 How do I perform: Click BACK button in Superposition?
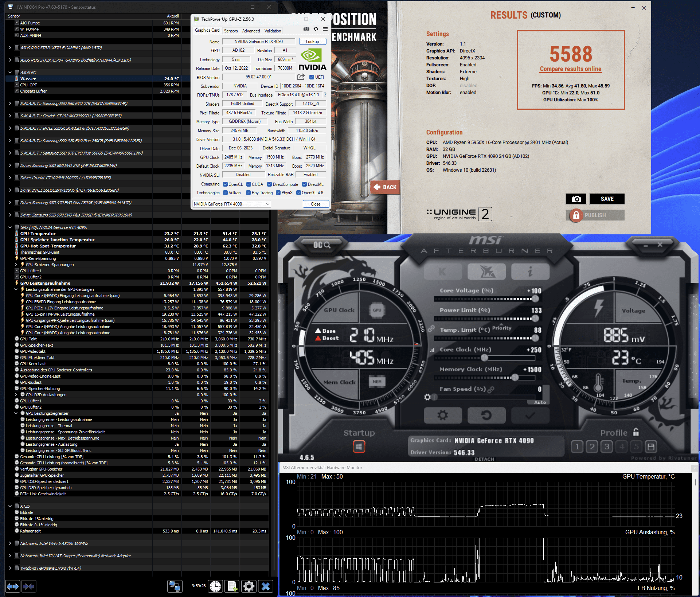(x=385, y=187)
